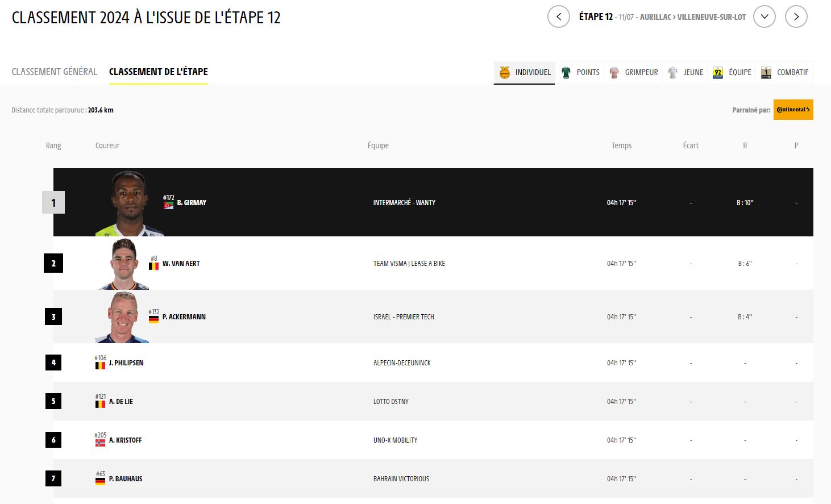Open P. Bauhaus rider link

(126, 479)
